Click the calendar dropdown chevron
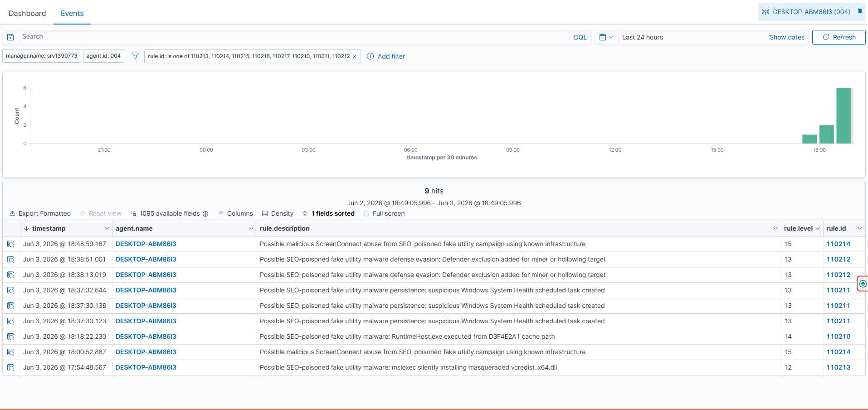Screen dimensions: 868x410 (x=611, y=37)
